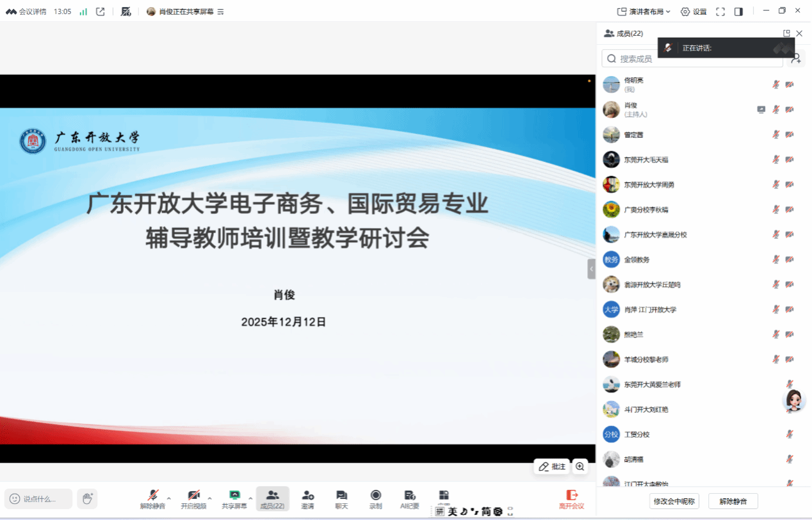Open the AI纪要 (AI summary) tool
812x520 pixels.
tap(409, 499)
